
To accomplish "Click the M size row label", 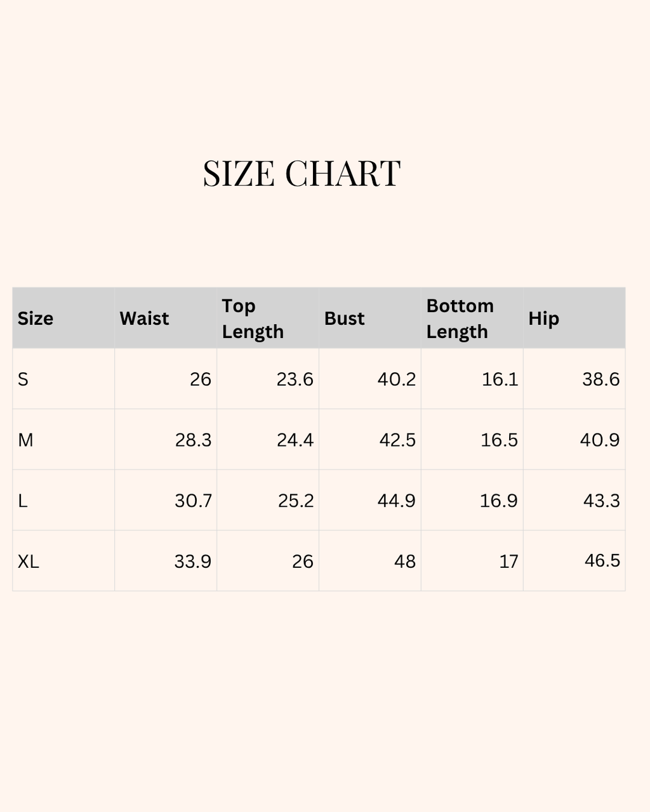I will (26, 440).
